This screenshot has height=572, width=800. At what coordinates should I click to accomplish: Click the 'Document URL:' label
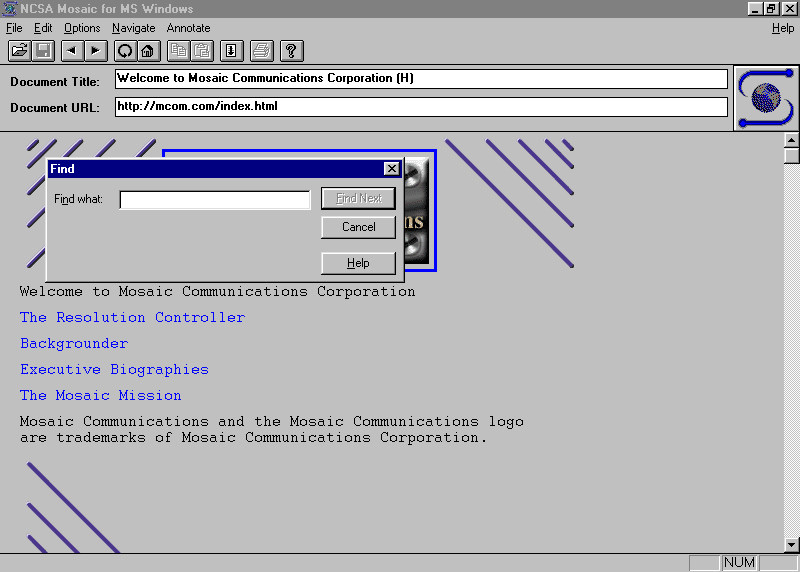[x=55, y=108]
